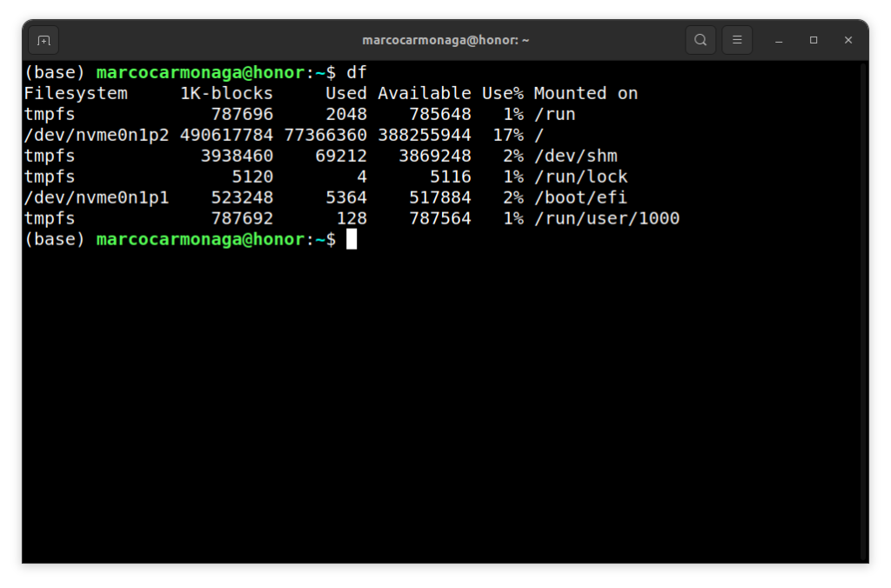Select the /dev/nvme0n1p1 filesystem entry
This screenshot has width=891, height=588.
point(97,197)
